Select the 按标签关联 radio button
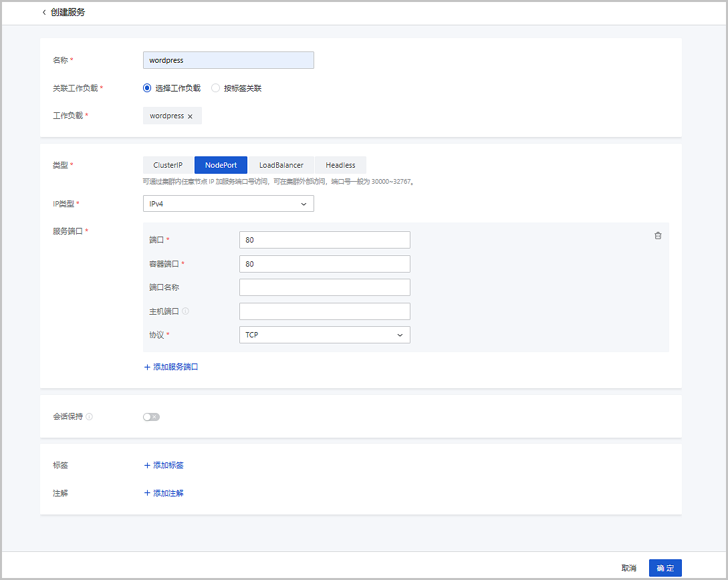The height and width of the screenshot is (580, 728). pos(215,88)
